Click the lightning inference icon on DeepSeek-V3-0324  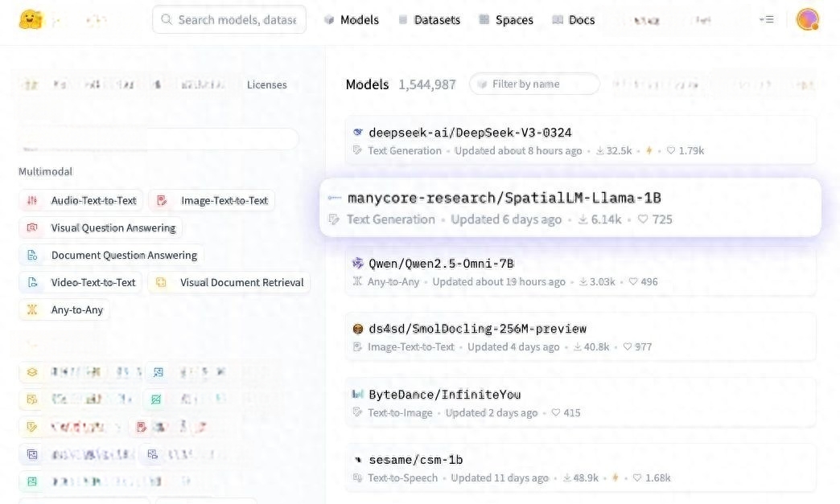[649, 151]
